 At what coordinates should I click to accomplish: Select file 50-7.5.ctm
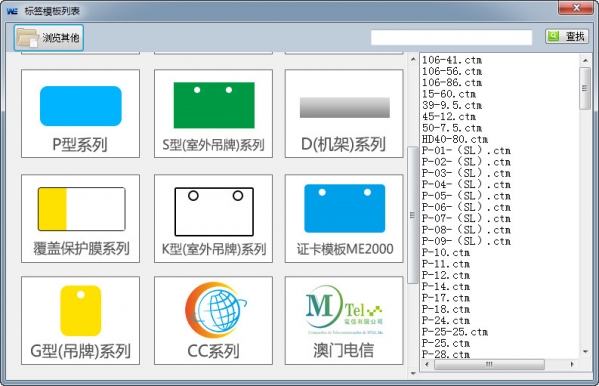point(452,128)
